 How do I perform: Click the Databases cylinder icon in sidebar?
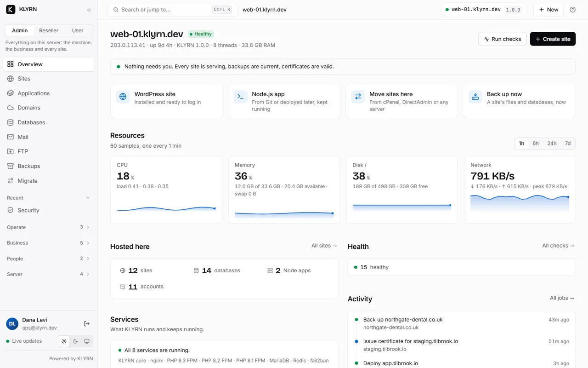11,122
